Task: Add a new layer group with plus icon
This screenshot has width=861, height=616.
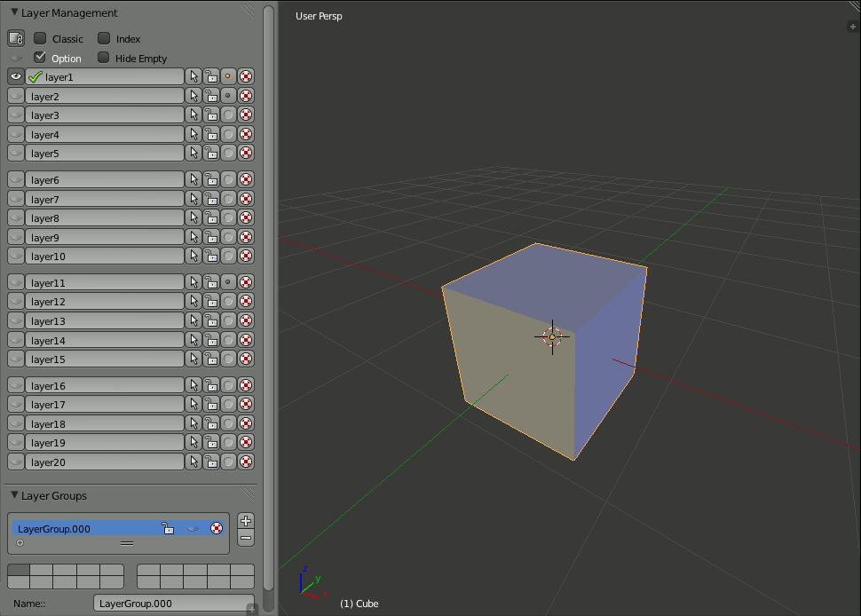Action: (244, 520)
